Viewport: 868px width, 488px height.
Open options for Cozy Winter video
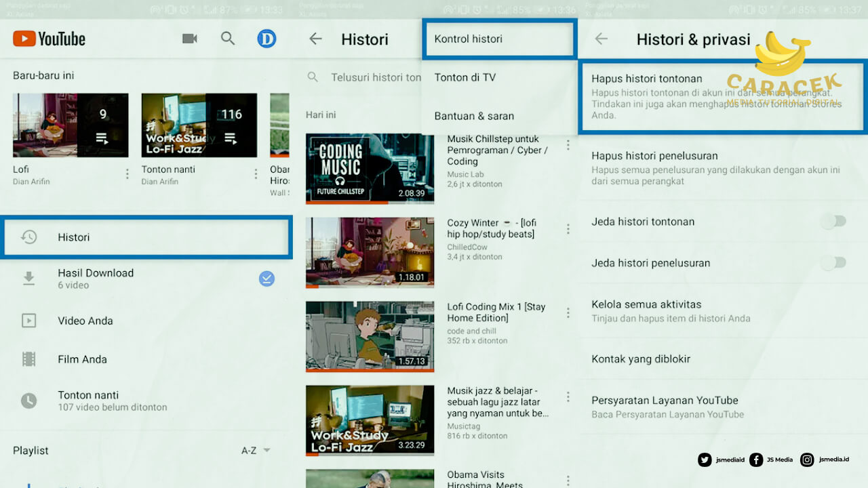pyautogui.click(x=568, y=229)
